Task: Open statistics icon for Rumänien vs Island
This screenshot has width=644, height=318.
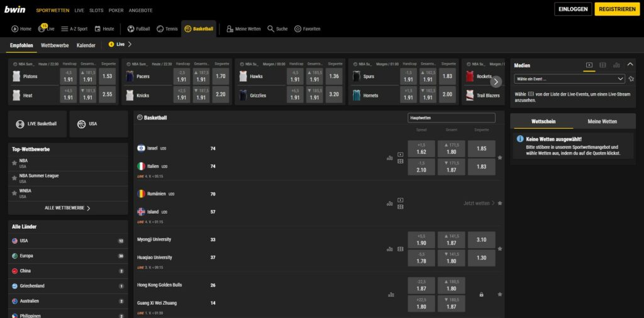Action: pos(390,204)
